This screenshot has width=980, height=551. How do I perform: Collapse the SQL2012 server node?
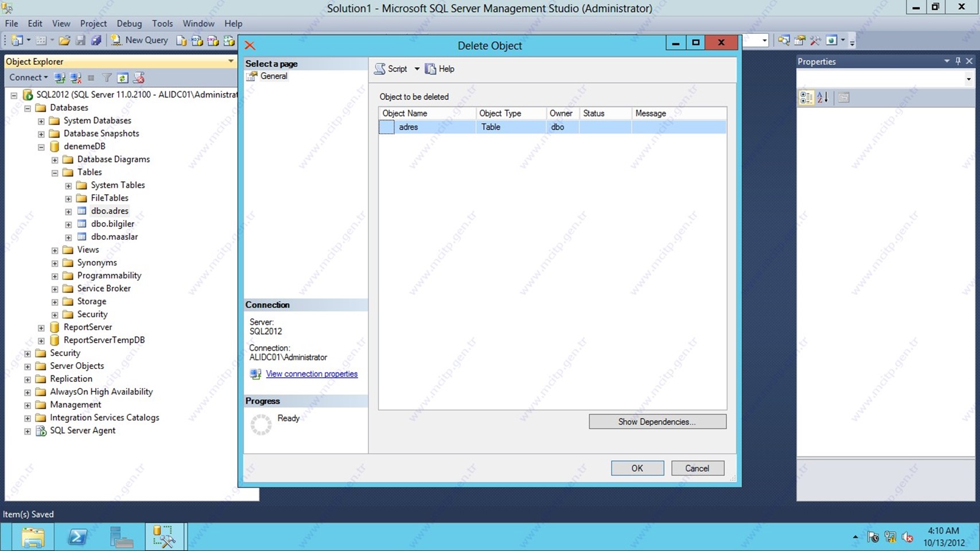click(14, 95)
